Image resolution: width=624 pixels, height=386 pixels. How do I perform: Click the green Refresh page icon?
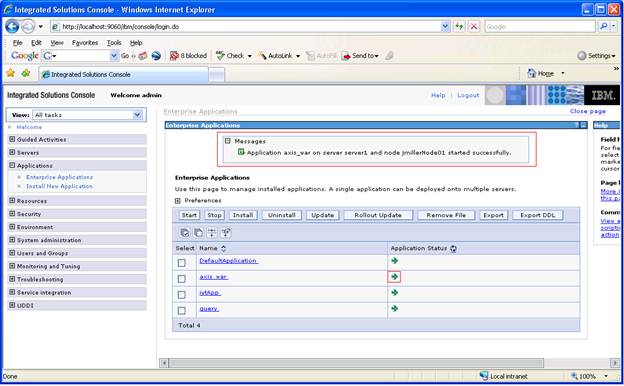click(460, 27)
